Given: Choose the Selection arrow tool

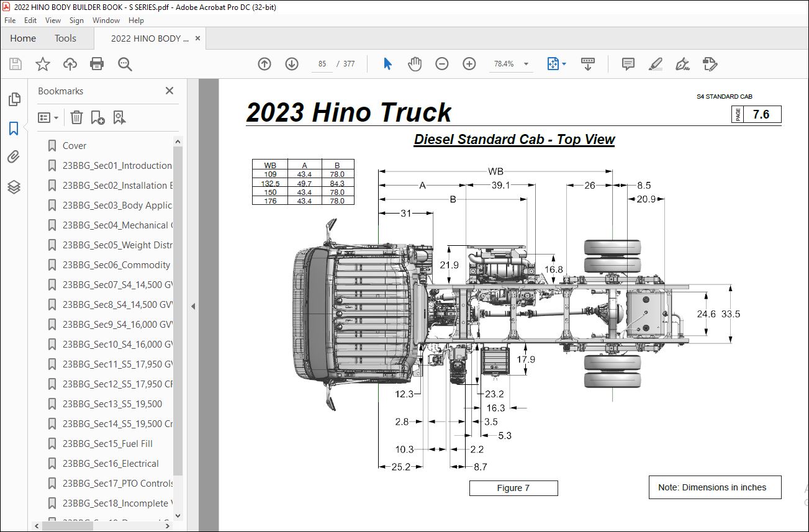Looking at the screenshot, I should (x=387, y=64).
